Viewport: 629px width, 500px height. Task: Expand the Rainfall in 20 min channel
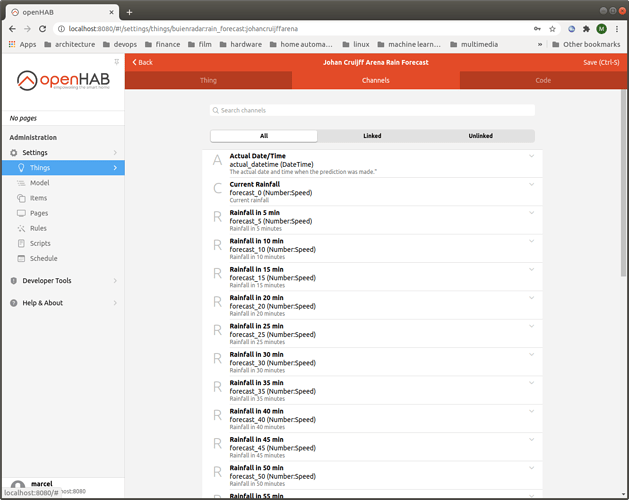tap(531, 298)
